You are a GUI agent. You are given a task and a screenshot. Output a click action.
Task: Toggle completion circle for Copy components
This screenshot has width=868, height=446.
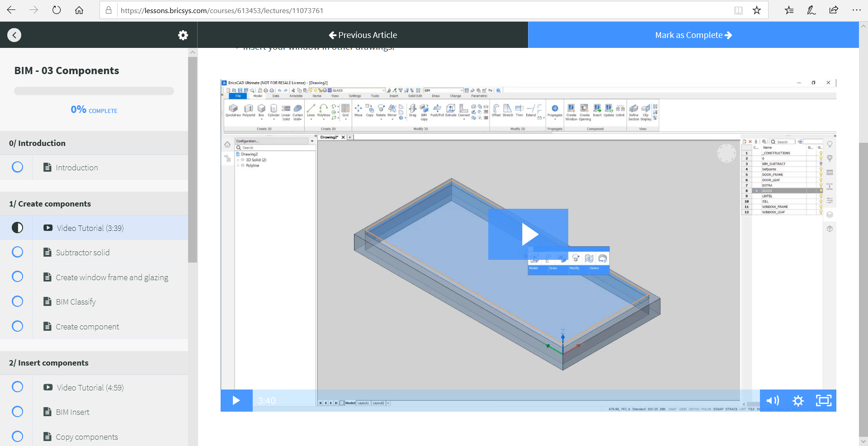pos(17,437)
